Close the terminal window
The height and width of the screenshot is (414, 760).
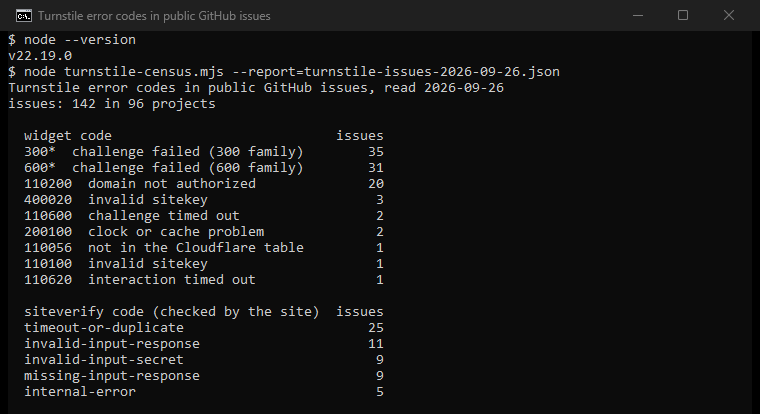(x=728, y=16)
